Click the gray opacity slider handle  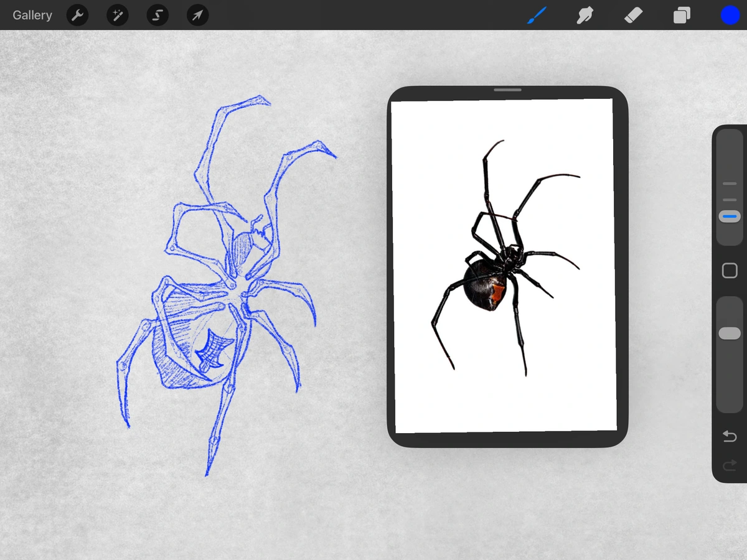pyautogui.click(x=729, y=334)
